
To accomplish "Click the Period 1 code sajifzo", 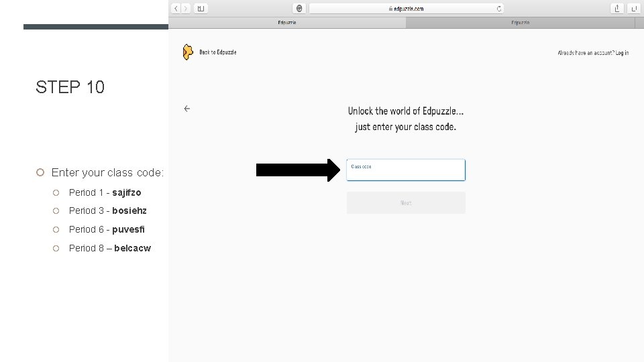I will click(x=127, y=192).
